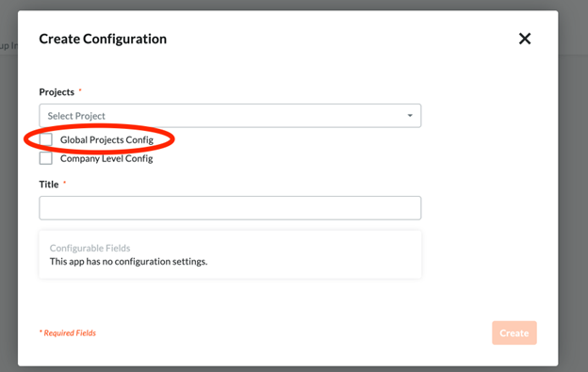The height and width of the screenshot is (372, 588).
Task: Click the Global Projects Config label
Action: point(106,139)
